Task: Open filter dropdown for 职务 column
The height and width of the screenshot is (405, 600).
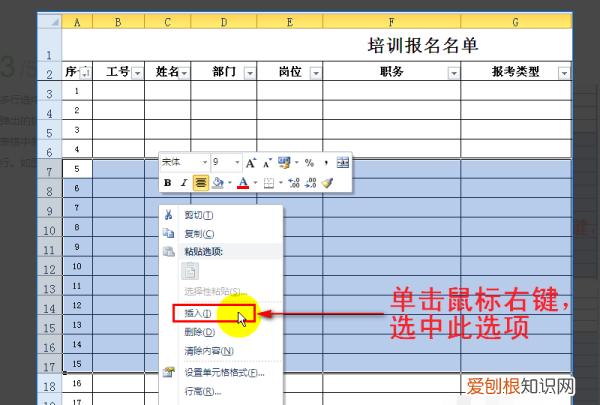Action: 453,73
